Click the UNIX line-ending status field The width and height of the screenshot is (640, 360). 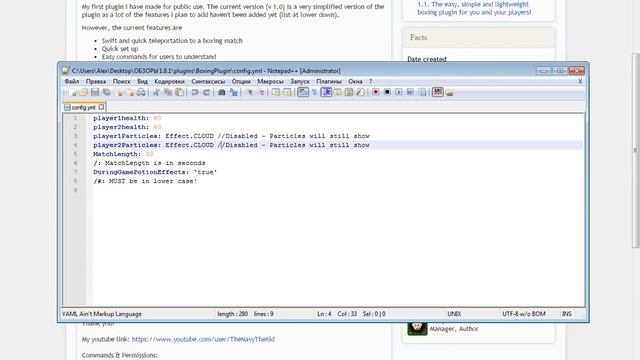click(454, 314)
